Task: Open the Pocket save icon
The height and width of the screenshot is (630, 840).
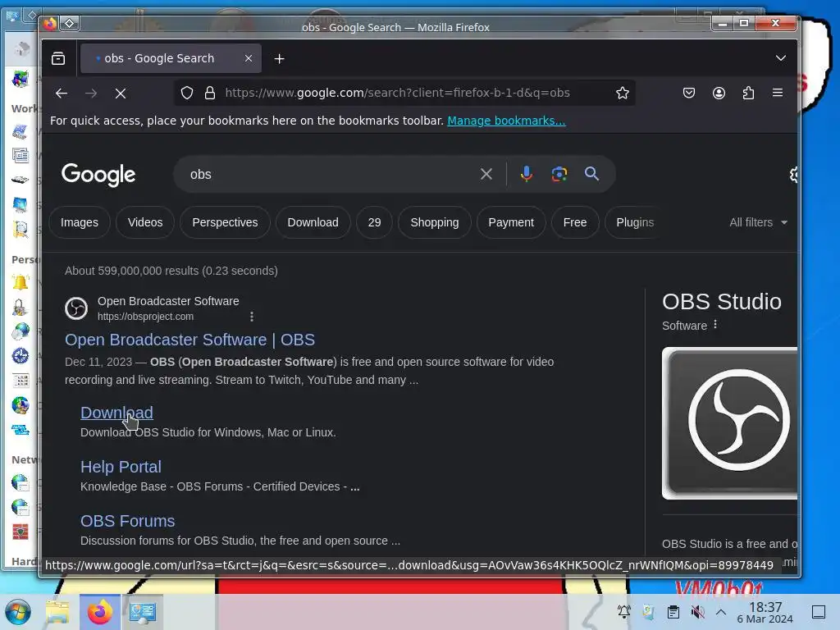Action: 689,93
